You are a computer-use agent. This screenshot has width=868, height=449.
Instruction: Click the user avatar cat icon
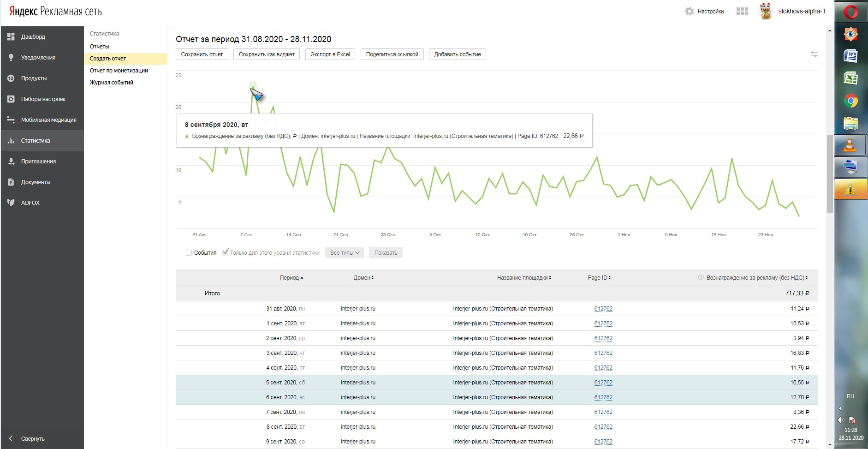766,12
